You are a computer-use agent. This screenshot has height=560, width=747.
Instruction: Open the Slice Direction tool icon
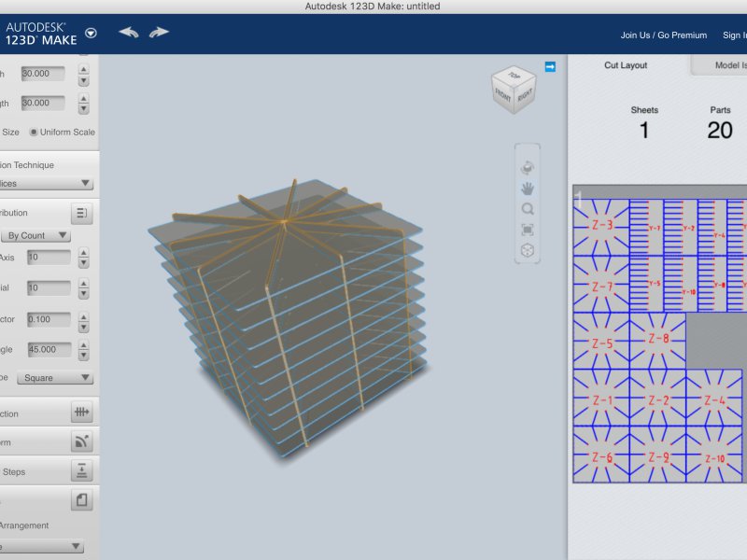point(81,412)
